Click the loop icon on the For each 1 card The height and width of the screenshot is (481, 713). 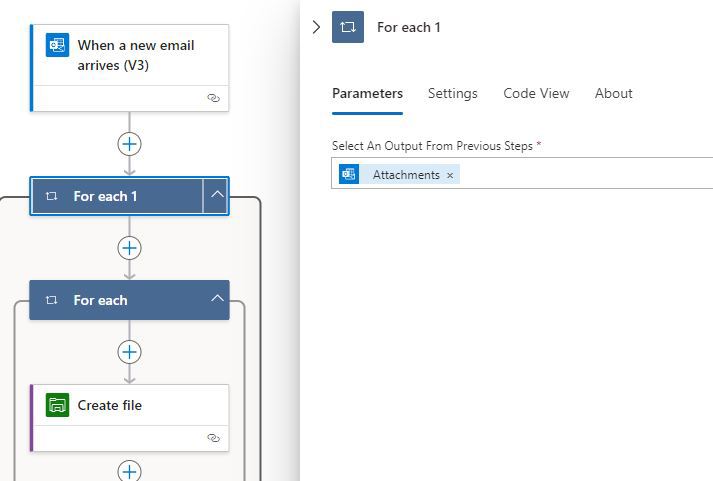point(51,196)
